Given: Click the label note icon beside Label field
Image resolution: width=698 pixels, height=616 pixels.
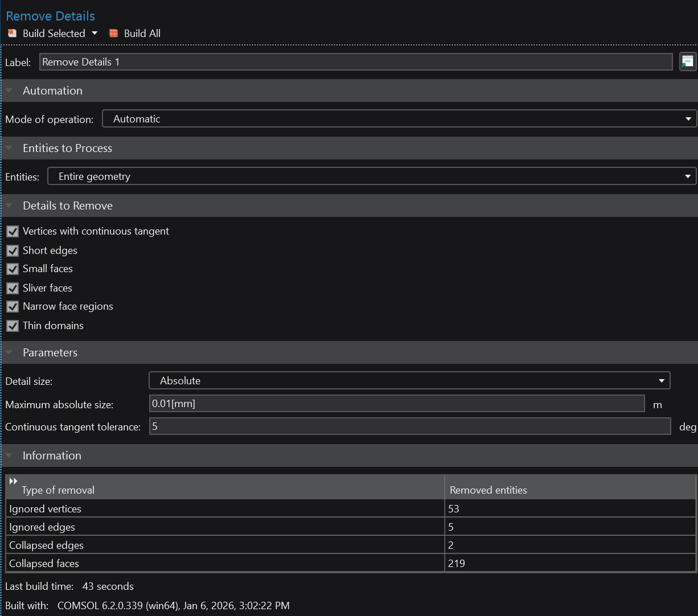Looking at the screenshot, I should click(x=688, y=61).
